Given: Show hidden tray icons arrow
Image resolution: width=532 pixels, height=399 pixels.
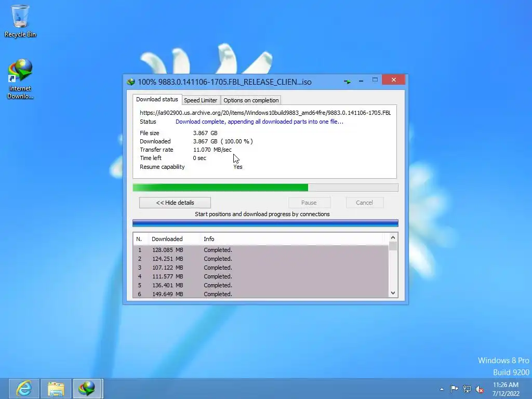Looking at the screenshot, I should (442, 389).
